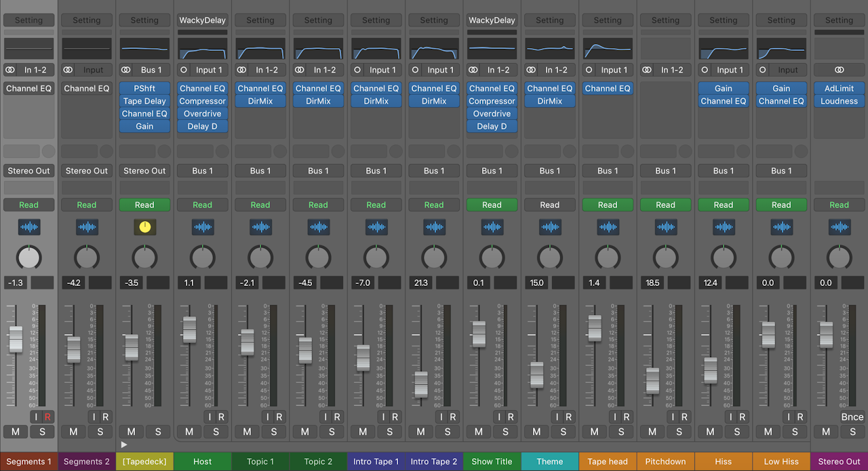The height and width of the screenshot is (471, 868).
Task: Click the yellow freeze icon on the Tapedeck channel
Action: pyautogui.click(x=144, y=227)
